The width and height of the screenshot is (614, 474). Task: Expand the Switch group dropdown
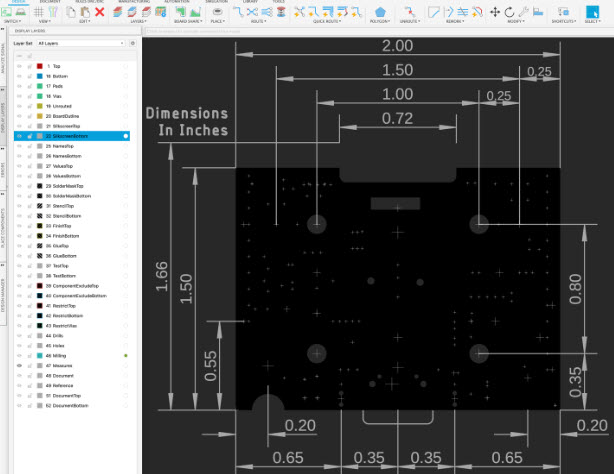(13, 21)
